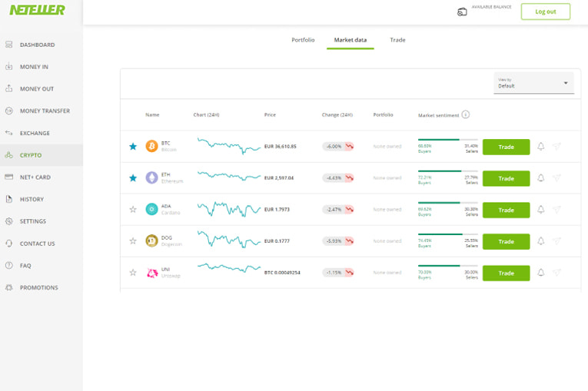
Task: Trade Bitcoin using the Trade button
Action: click(506, 147)
